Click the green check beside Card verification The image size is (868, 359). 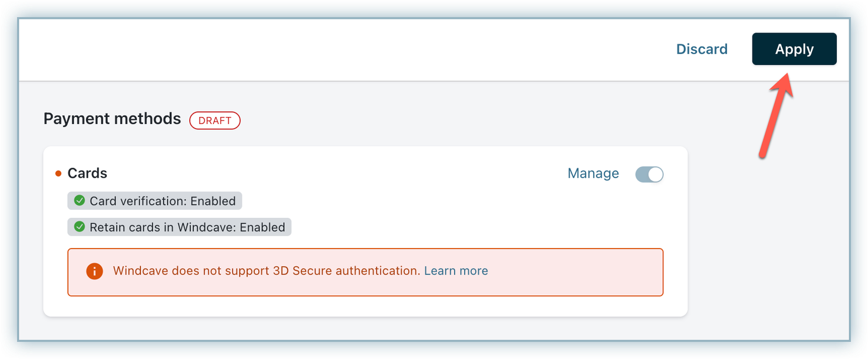click(x=79, y=201)
